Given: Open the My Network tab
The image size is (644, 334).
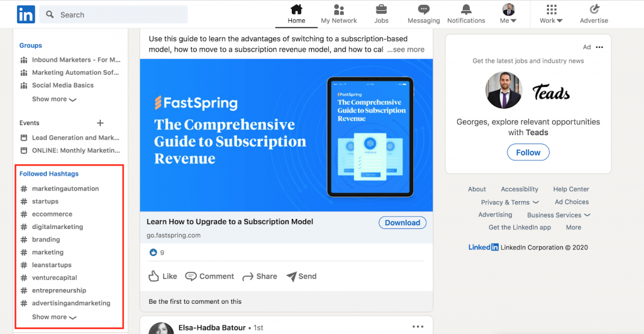Looking at the screenshot, I should tap(339, 14).
